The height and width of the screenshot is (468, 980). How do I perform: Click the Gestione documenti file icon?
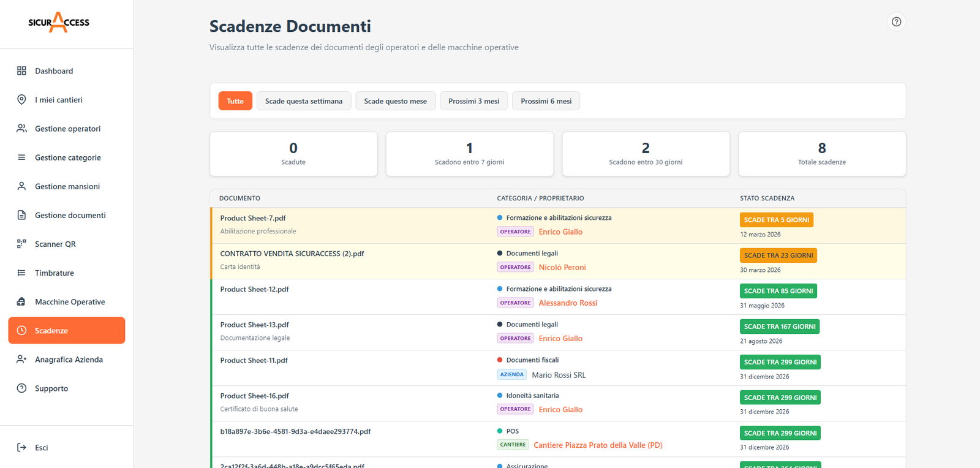pyautogui.click(x=21, y=215)
